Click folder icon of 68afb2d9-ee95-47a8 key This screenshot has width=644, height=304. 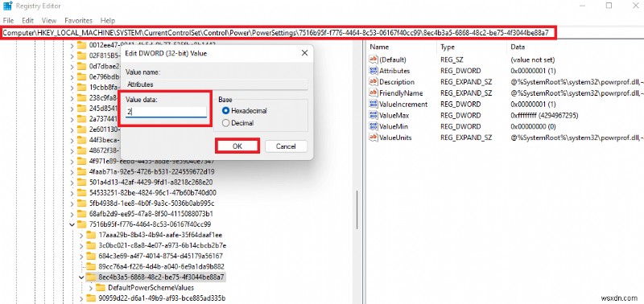[x=81, y=214]
